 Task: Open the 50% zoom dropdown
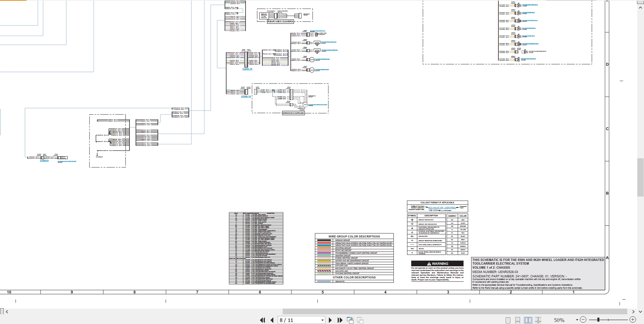tap(577, 320)
